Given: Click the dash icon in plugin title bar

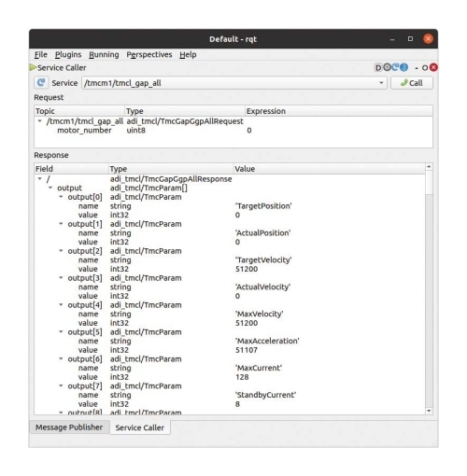Looking at the screenshot, I should [417, 68].
